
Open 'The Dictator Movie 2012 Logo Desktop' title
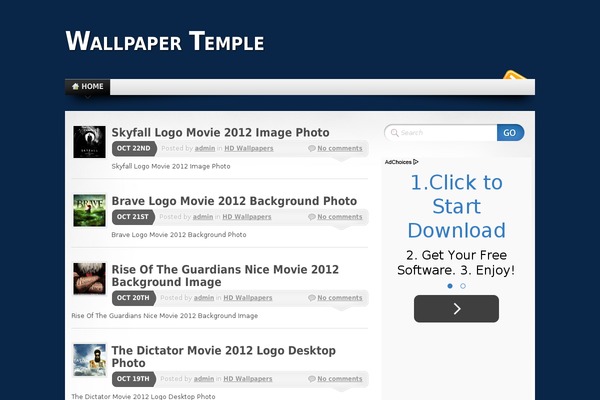223,357
